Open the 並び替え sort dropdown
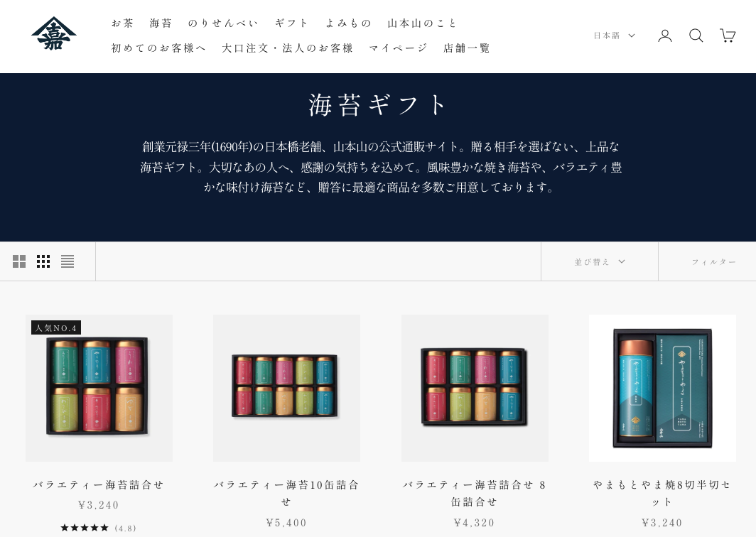Viewport: 756px width, 537px height. [599, 261]
